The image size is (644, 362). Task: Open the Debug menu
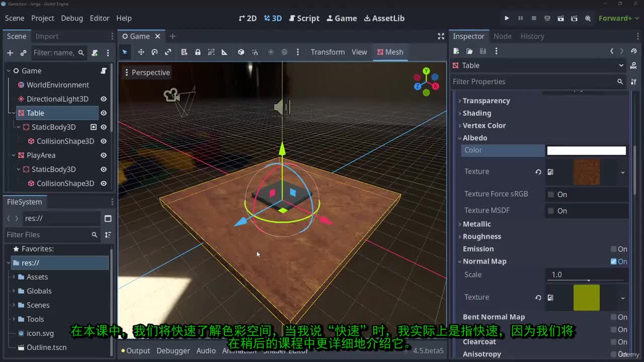[72, 18]
